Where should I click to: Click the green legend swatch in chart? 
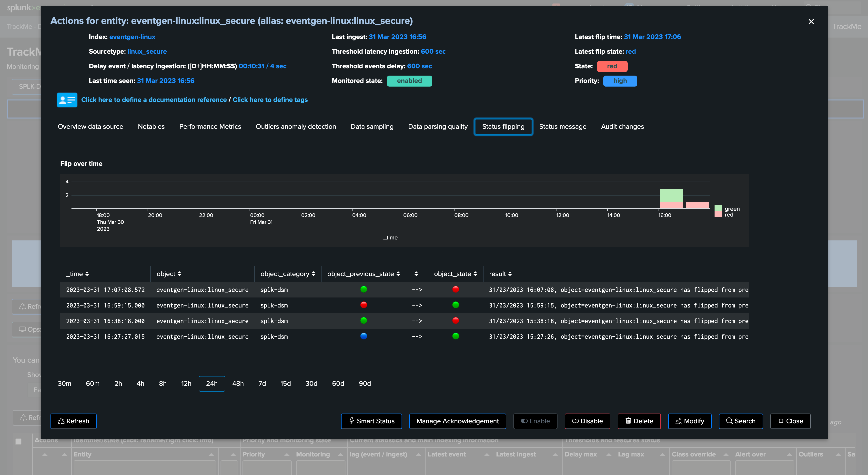click(718, 208)
